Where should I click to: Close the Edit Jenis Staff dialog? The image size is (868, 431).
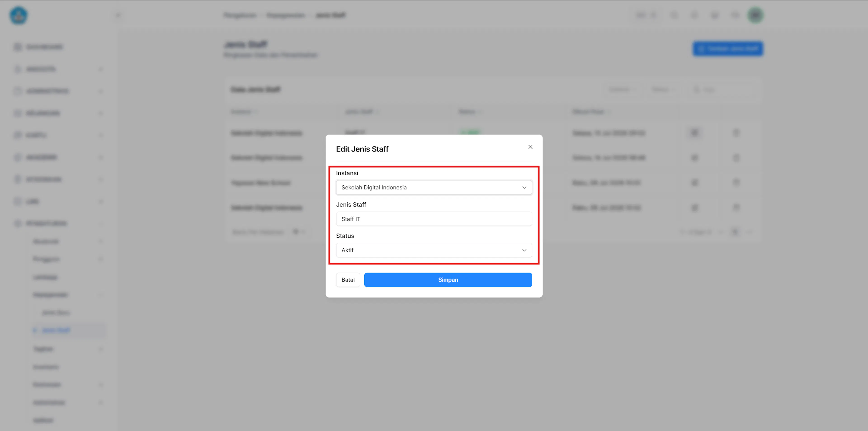click(x=530, y=147)
